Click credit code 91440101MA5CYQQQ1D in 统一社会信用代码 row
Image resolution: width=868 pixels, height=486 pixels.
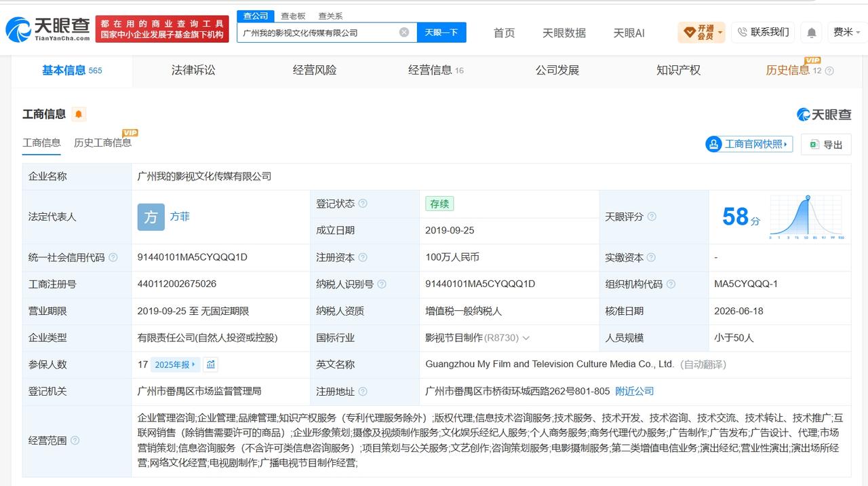point(192,257)
